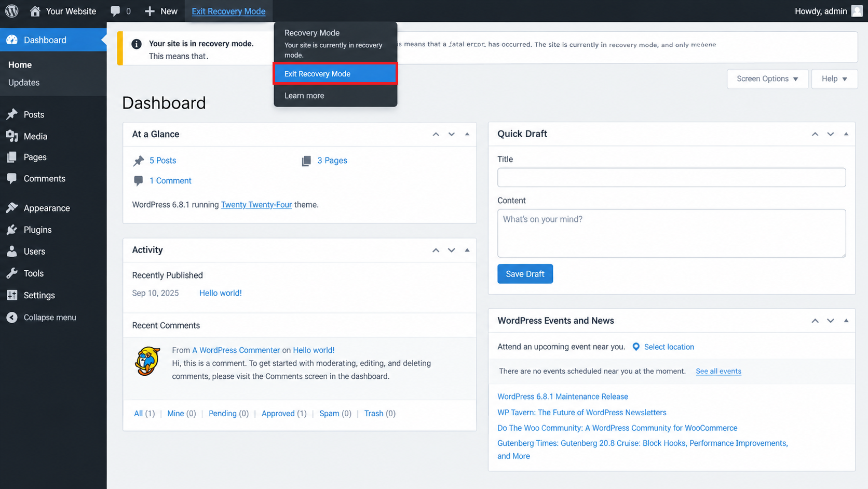The image size is (868, 489).
Task: Select Learn more in recovery menu
Action: click(x=304, y=96)
